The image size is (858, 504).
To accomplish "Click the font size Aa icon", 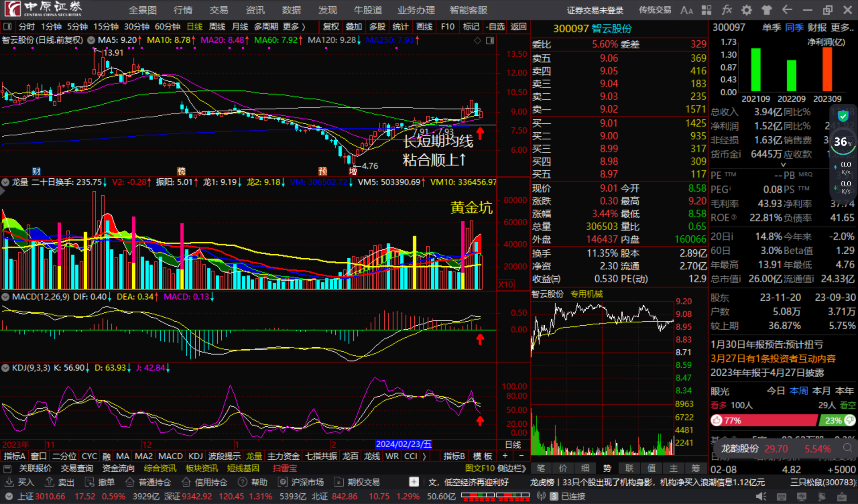I will 686,10.
